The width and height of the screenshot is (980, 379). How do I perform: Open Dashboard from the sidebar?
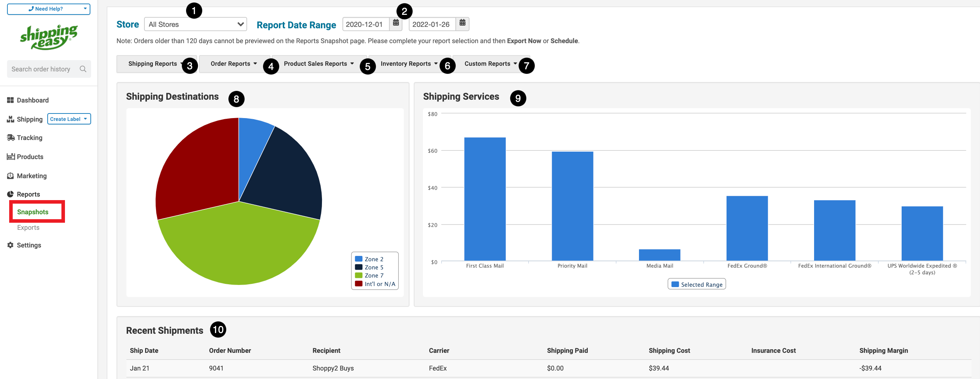pyautogui.click(x=32, y=100)
